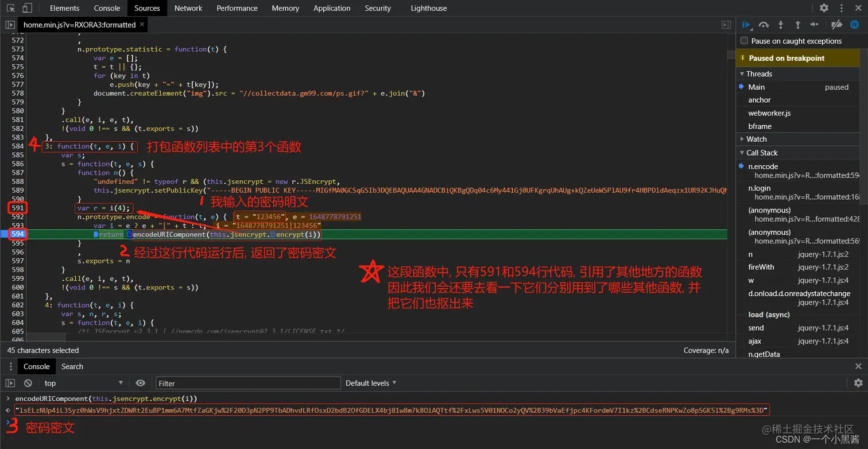Click line number 588 in the gutter

(x=17, y=181)
